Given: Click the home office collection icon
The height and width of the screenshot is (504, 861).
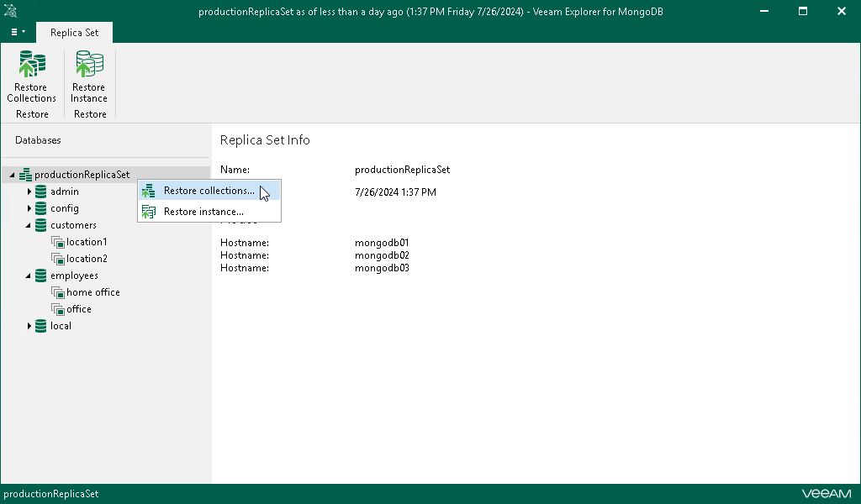Looking at the screenshot, I should [58, 292].
